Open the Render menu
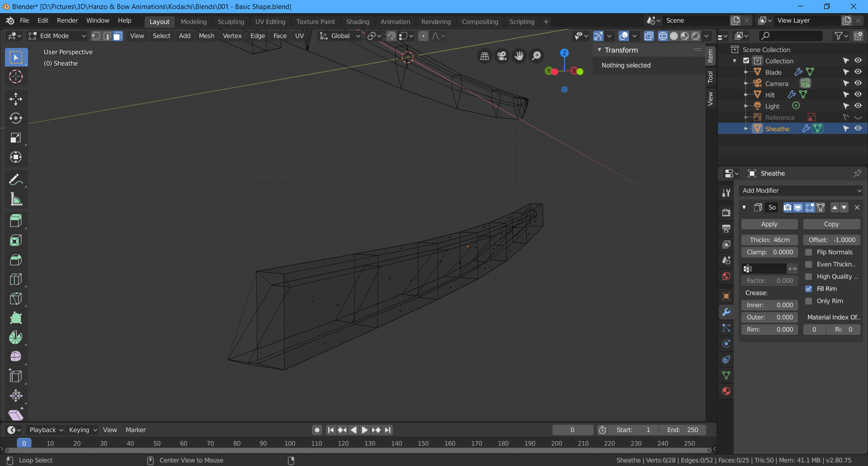The height and width of the screenshot is (466, 868). point(67,20)
